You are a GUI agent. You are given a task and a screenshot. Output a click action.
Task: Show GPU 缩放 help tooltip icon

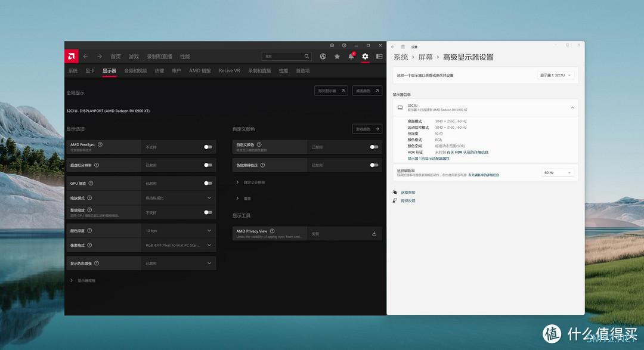91,183
